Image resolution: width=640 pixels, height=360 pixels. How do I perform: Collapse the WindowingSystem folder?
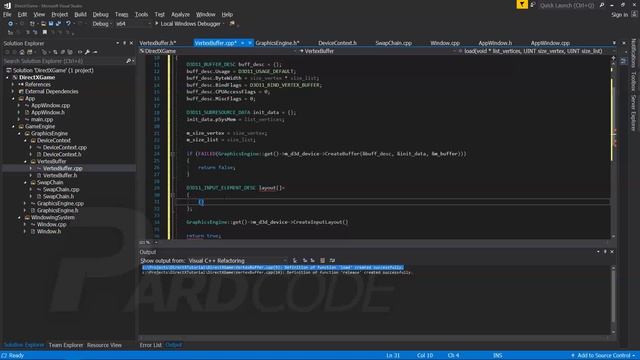[x=19, y=218]
